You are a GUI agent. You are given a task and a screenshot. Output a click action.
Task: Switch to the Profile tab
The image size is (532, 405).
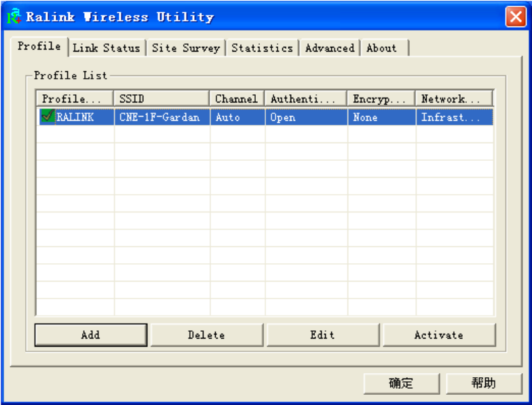(x=39, y=46)
